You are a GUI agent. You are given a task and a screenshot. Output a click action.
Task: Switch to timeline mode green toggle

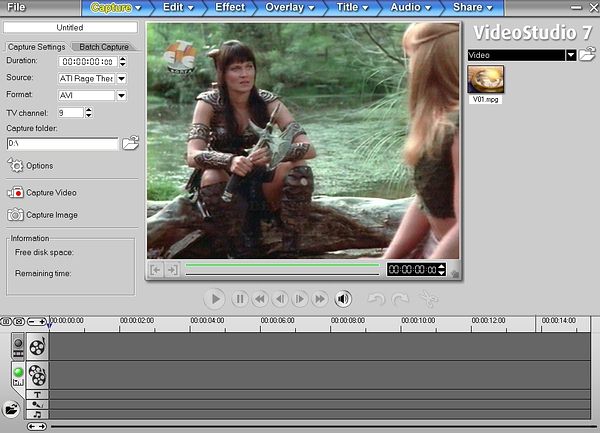pyautogui.click(x=18, y=376)
